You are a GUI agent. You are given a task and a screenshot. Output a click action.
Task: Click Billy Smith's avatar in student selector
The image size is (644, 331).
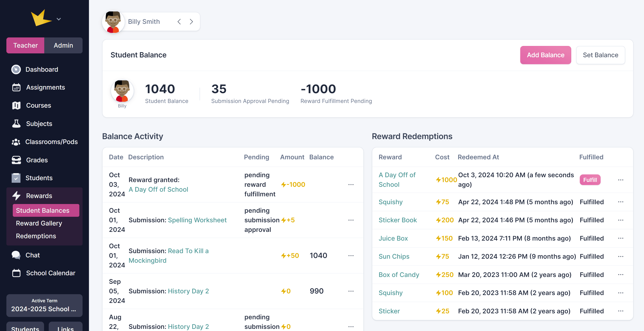tap(113, 22)
